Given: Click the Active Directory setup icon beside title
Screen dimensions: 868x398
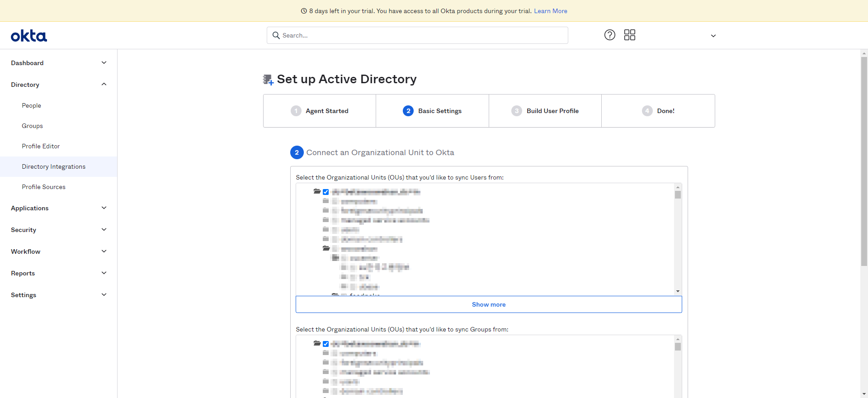Looking at the screenshot, I should pyautogui.click(x=269, y=80).
